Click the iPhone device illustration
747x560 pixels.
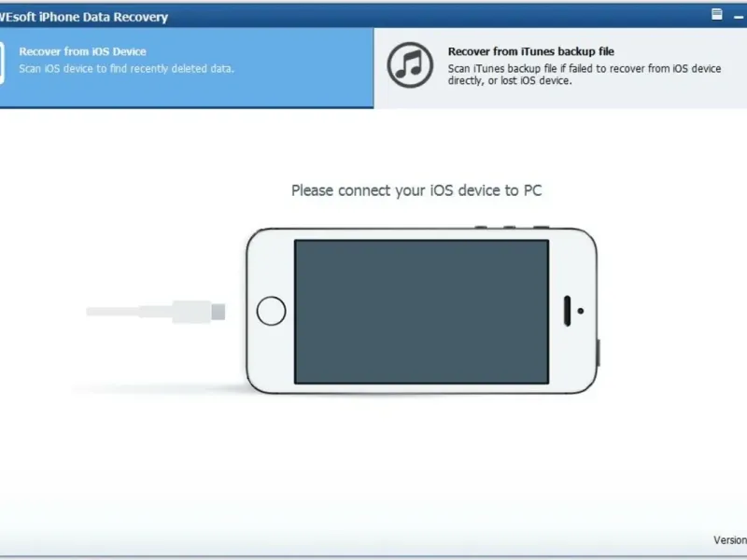423,311
